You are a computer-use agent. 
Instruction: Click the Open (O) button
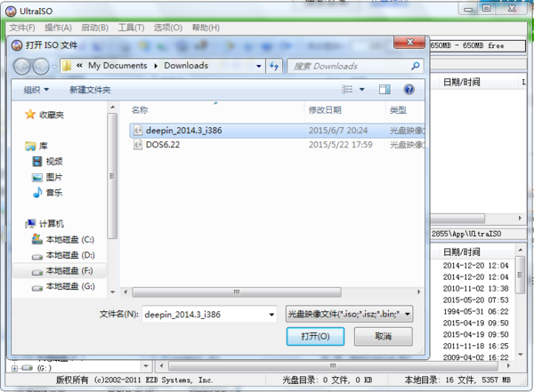315,336
